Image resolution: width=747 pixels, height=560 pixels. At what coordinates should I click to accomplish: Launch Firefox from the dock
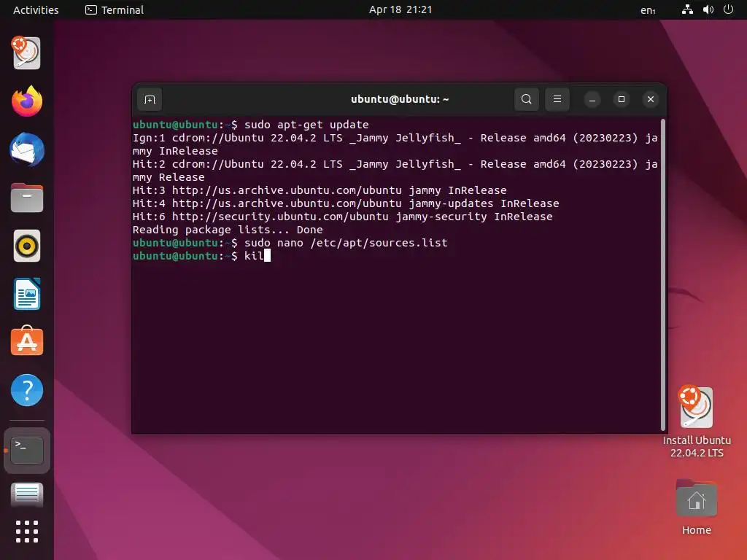pyautogui.click(x=27, y=101)
